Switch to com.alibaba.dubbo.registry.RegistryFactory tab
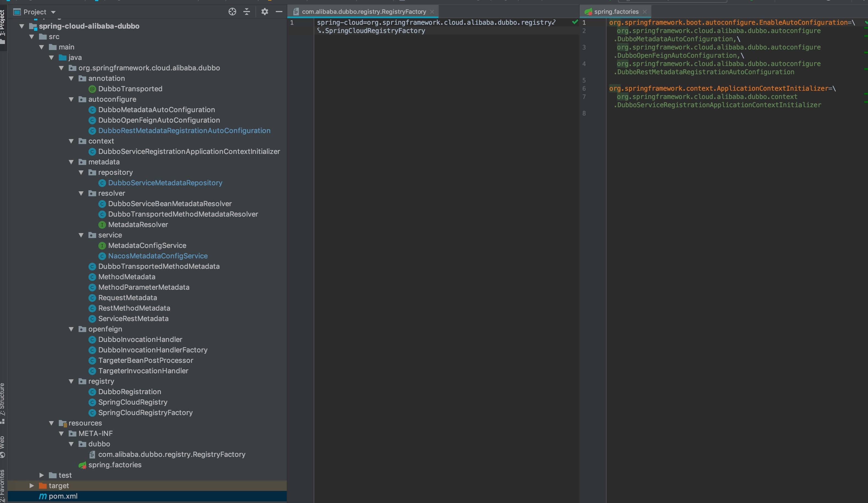868x503 pixels. pos(364,12)
